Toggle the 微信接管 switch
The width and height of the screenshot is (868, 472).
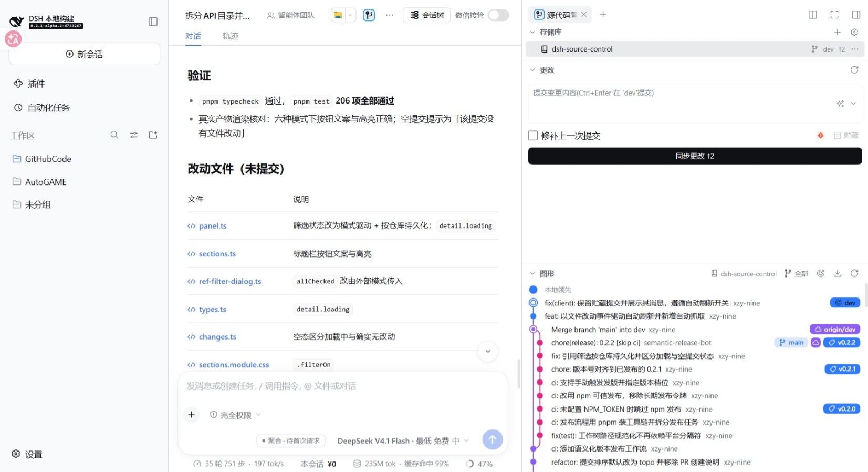pos(498,15)
